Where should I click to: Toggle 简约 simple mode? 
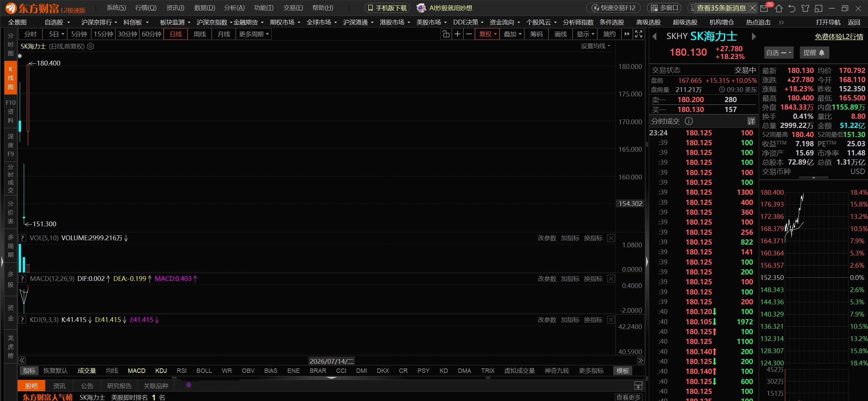click(x=610, y=34)
